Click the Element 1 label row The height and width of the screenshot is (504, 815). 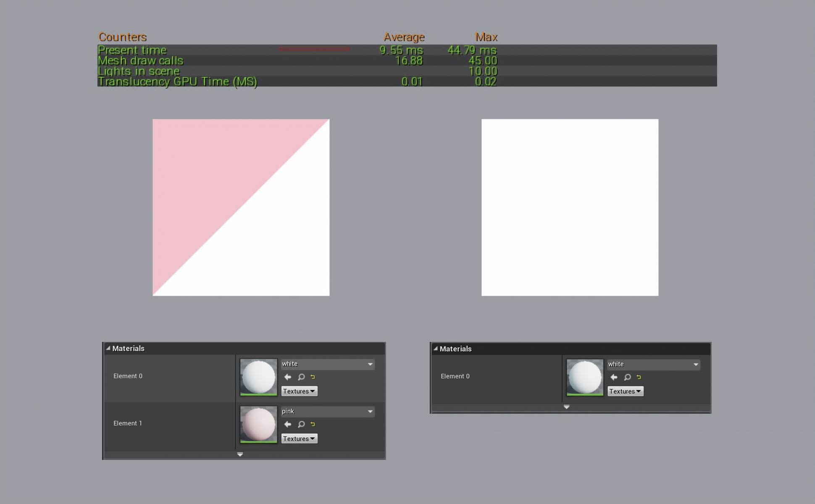tap(128, 423)
